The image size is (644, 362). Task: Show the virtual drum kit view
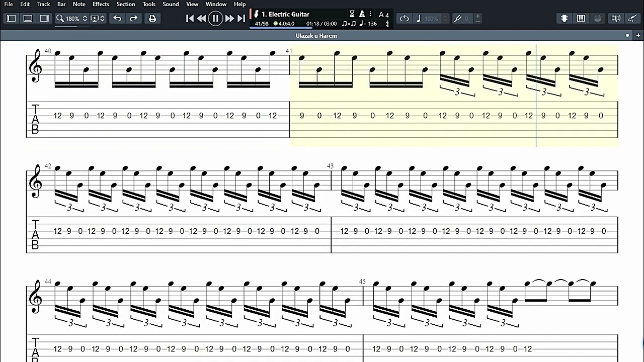pyautogui.click(x=598, y=19)
